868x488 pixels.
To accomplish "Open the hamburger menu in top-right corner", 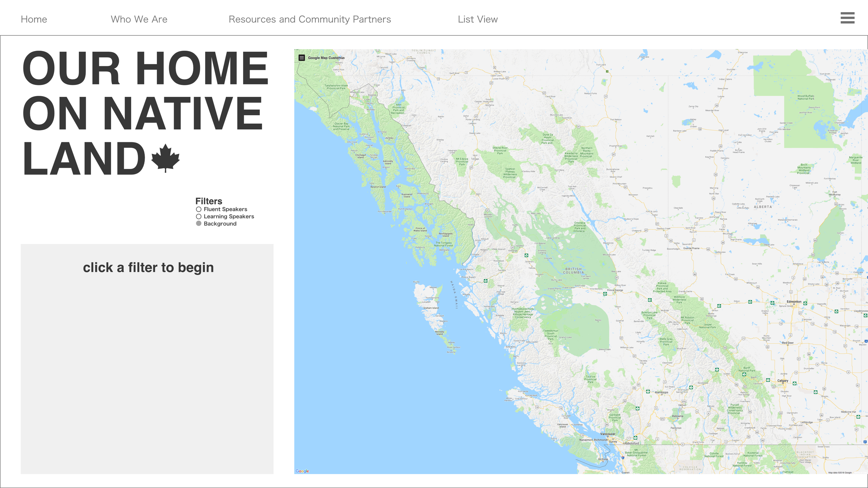I will pyautogui.click(x=847, y=18).
